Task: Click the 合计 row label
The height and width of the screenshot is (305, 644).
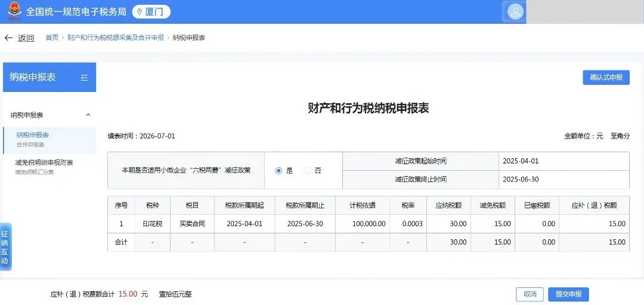Action: coord(120,242)
